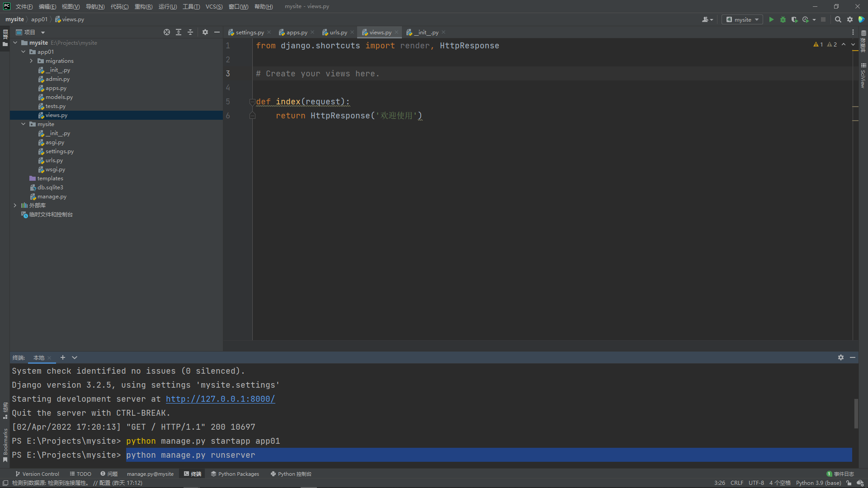
Task: Toggle file read-only lock icon in status bar
Action: point(849,483)
